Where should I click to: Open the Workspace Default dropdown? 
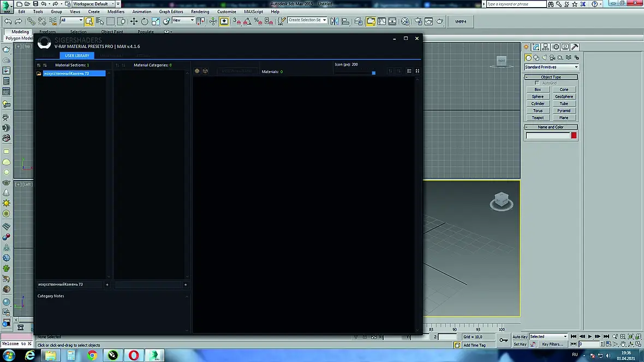(93, 4)
